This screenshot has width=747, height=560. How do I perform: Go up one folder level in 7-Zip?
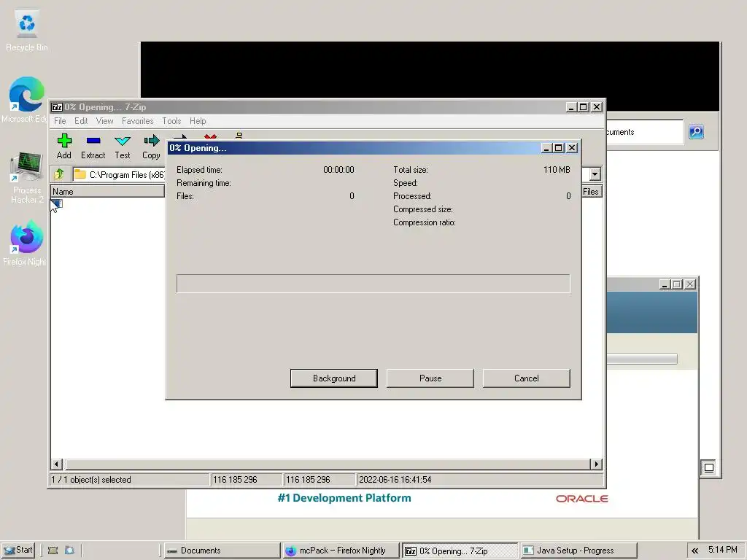pos(60,174)
